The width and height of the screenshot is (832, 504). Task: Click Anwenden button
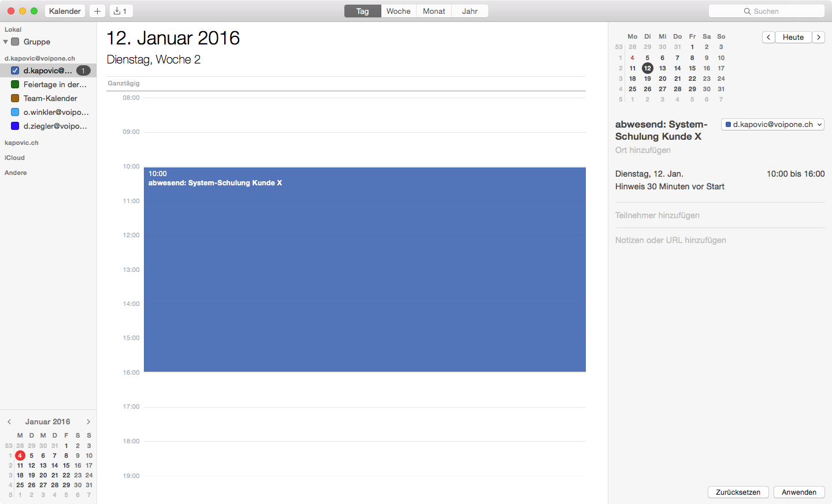[x=799, y=492]
